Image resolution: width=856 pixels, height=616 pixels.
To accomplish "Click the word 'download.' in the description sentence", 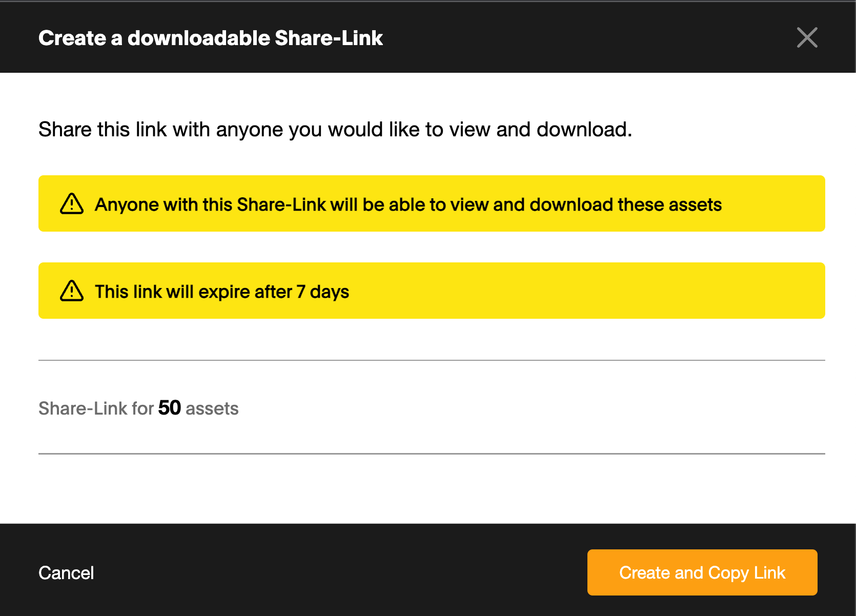I will pyautogui.click(x=584, y=130).
